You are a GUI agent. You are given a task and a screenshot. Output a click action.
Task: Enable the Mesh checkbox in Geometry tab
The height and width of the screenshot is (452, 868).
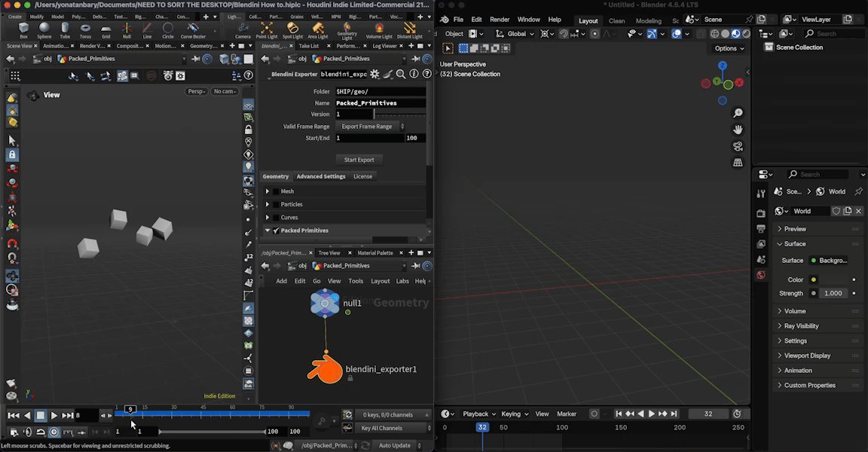click(277, 191)
